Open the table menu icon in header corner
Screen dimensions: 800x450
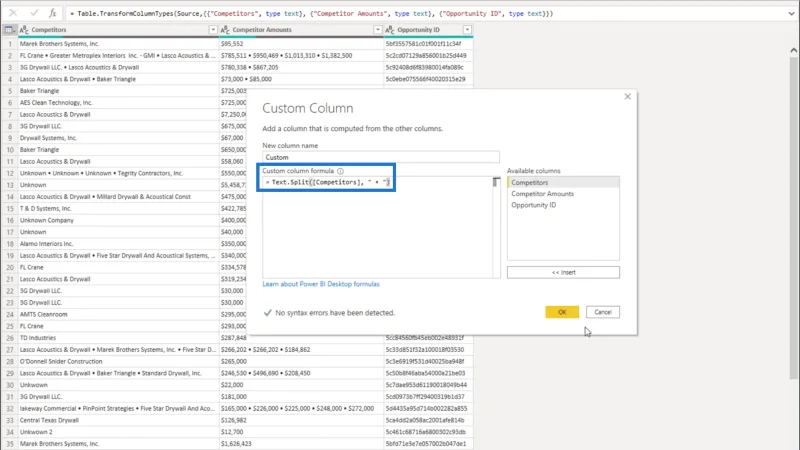(x=9, y=30)
